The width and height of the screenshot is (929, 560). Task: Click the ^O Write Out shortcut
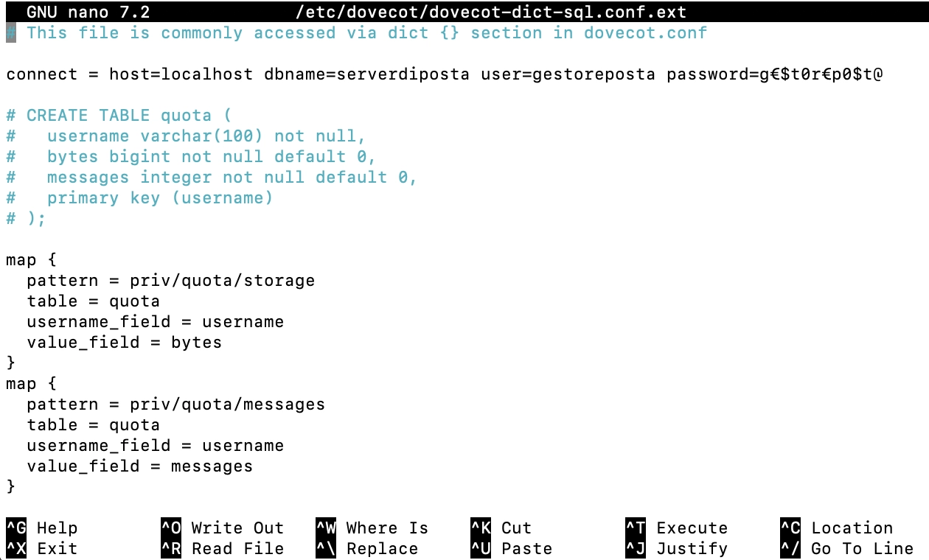coord(221,528)
